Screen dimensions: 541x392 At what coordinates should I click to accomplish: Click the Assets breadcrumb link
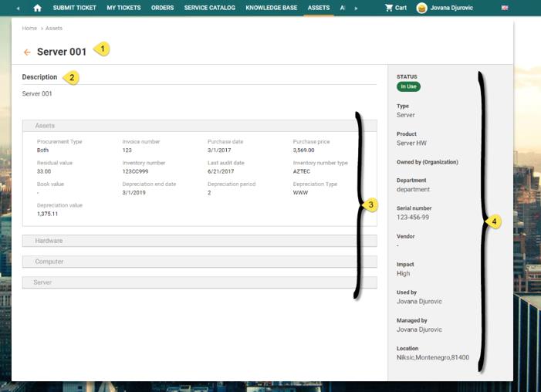(54, 28)
